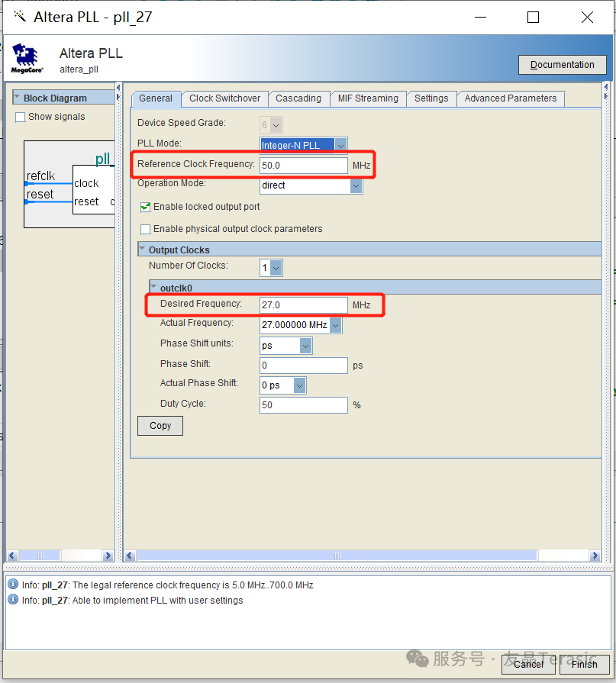Click the Reference Clock Frequency input field
Screen dimensions: 616x683
click(x=304, y=166)
